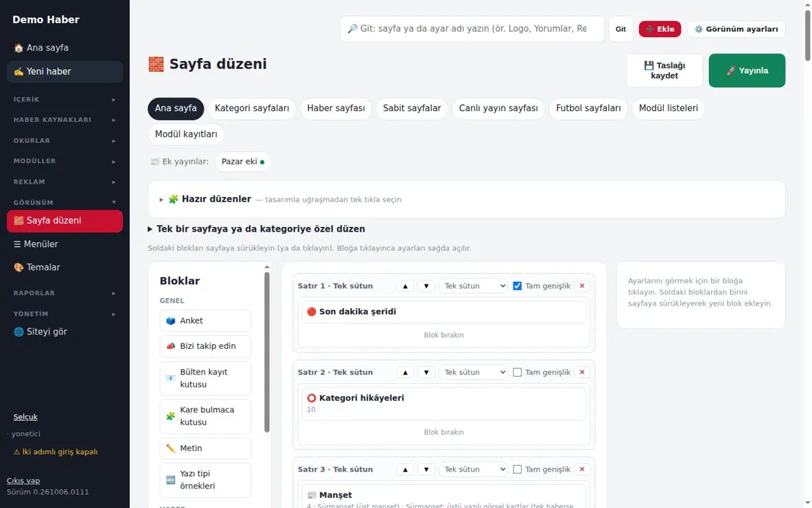Viewport: 812px width, 508px height.
Task: Move Satır 3 down with the arrow
Action: click(426, 469)
